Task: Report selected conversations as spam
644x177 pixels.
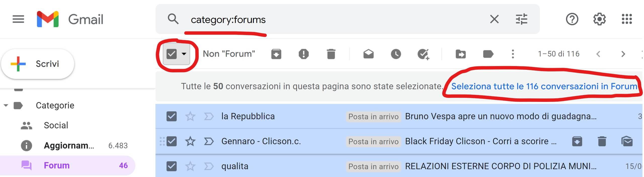Action: point(303,54)
